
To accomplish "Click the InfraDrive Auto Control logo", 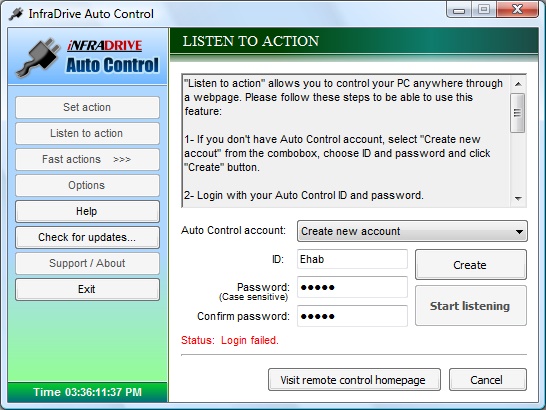I will pos(88,57).
